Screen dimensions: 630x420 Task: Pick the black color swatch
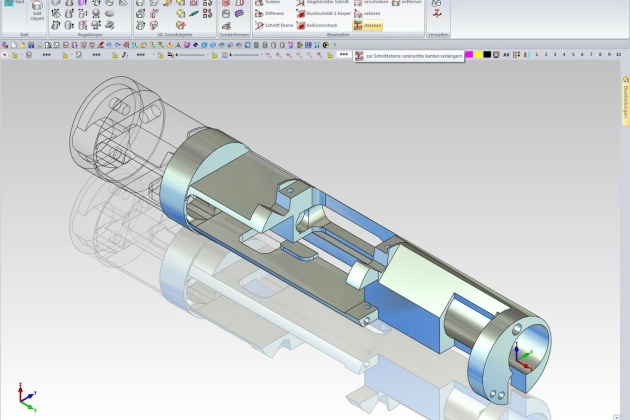pos(487,54)
